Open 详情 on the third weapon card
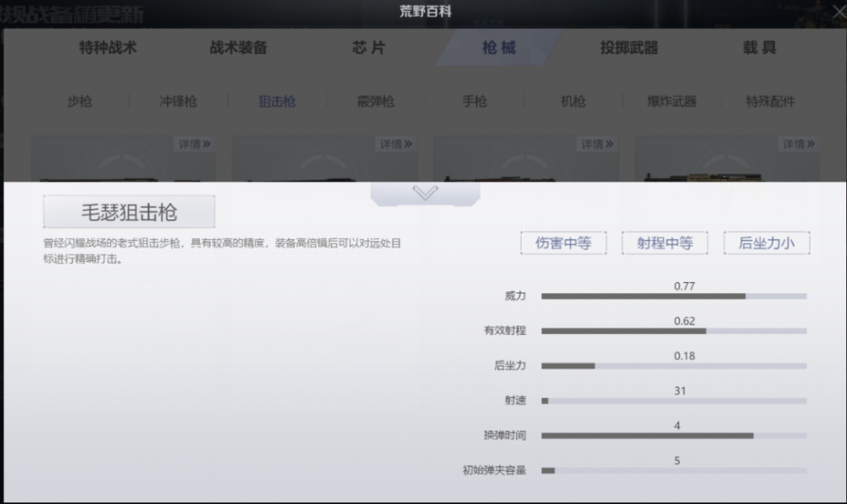847x504 pixels. 597,144
